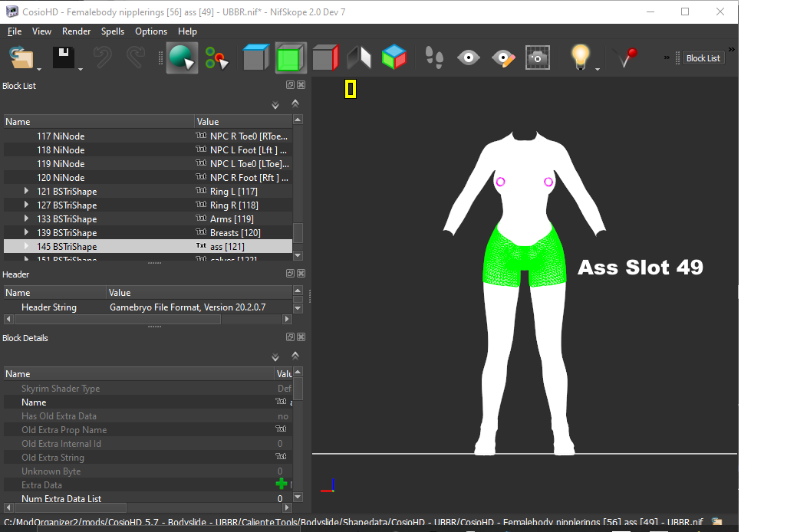Screen dimensions: 797x532
Task: Expand the 139 BSTriShape node
Action: [26, 232]
